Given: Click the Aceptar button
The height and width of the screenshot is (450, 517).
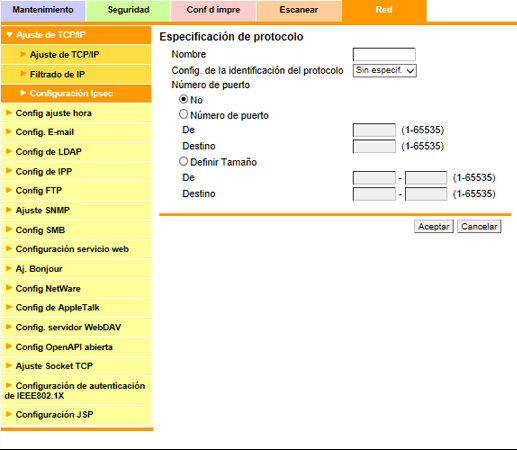Looking at the screenshot, I should [x=434, y=227].
